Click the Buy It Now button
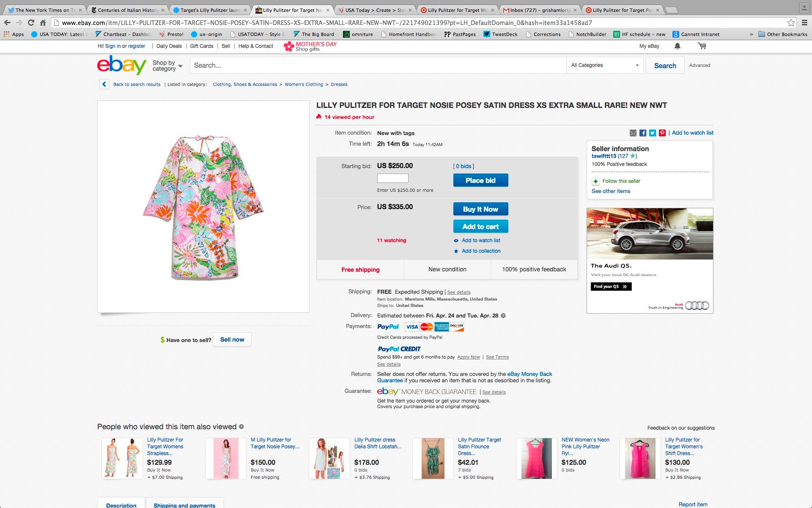The image size is (812, 508). (x=480, y=209)
